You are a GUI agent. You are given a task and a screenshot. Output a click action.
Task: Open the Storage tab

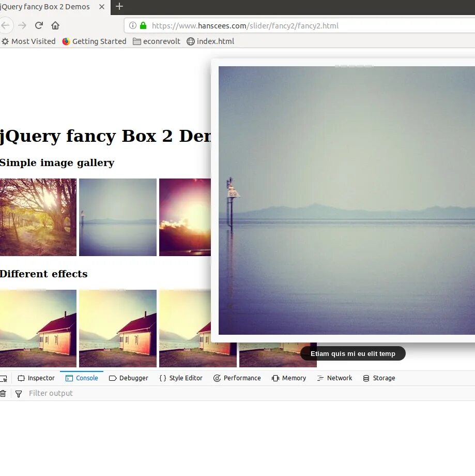point(379,378)
